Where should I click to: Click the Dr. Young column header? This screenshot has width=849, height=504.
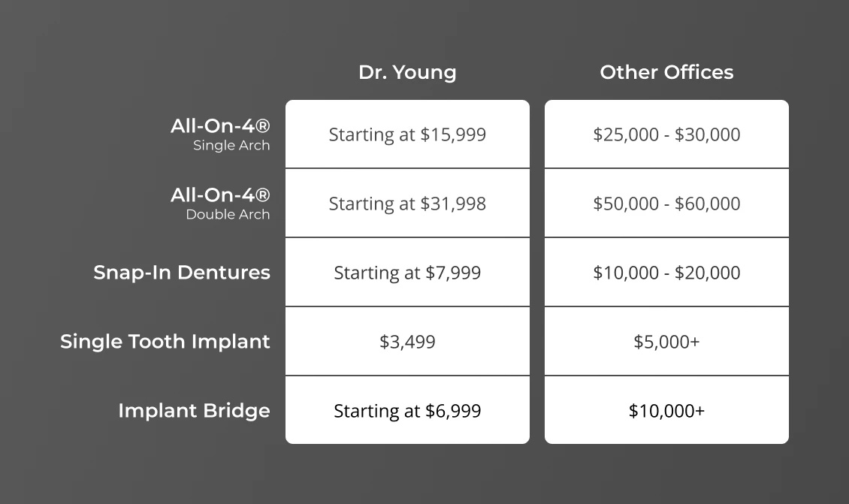[x=407, y=73]
